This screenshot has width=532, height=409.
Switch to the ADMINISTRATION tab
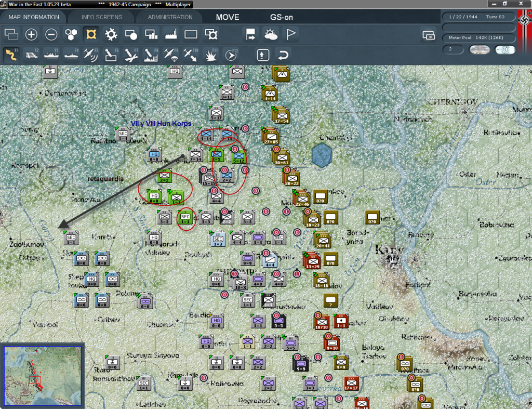point(170,17)
